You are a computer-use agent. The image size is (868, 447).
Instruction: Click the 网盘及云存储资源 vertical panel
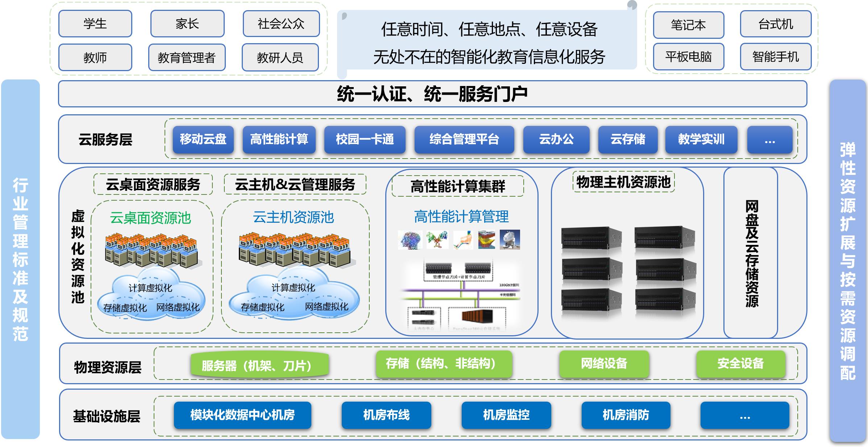coord(751,253)
